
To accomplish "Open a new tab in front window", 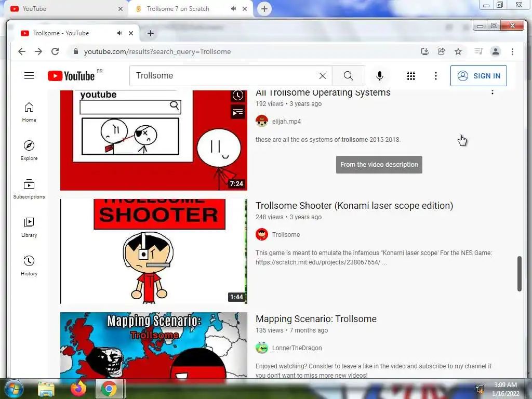I will (151, 33).
